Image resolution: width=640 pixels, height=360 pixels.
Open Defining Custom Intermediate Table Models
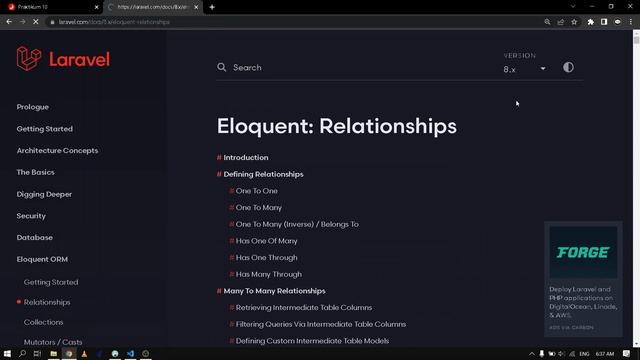[x=312, y=341]
